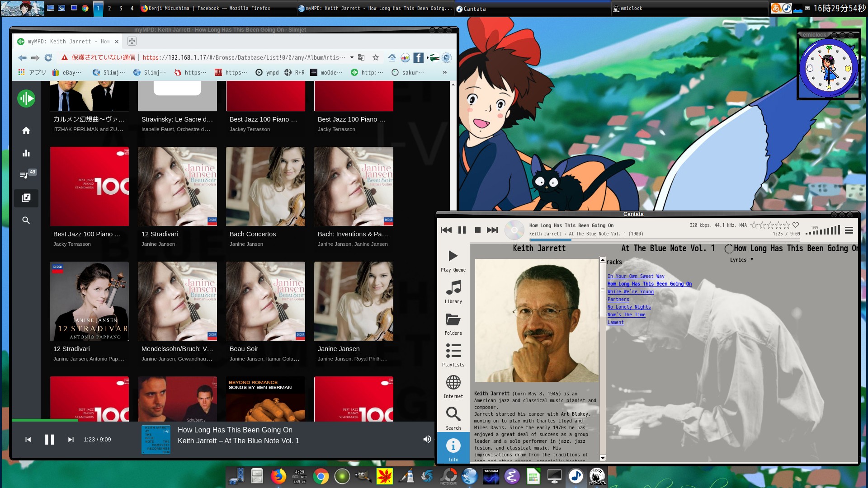Click the 'No Lonely Nights' track link
The image size is (868, 488).
pos(629,307)
